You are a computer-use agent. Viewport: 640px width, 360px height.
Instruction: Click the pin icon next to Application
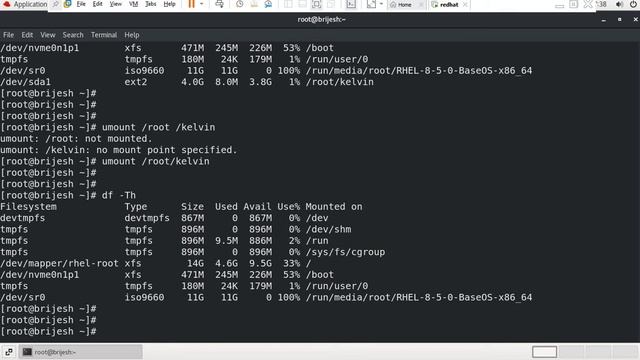pyautogui.click(x=56, y=4)
